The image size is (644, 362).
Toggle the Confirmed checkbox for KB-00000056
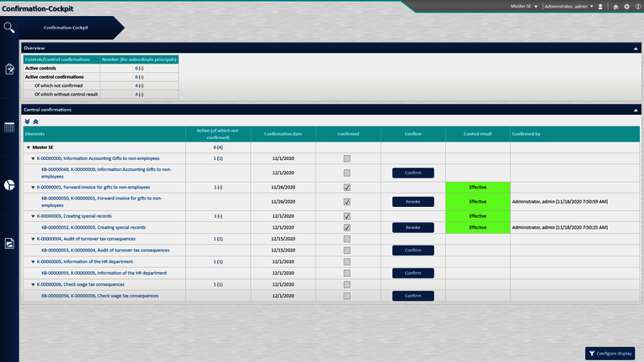pos(347,296)
